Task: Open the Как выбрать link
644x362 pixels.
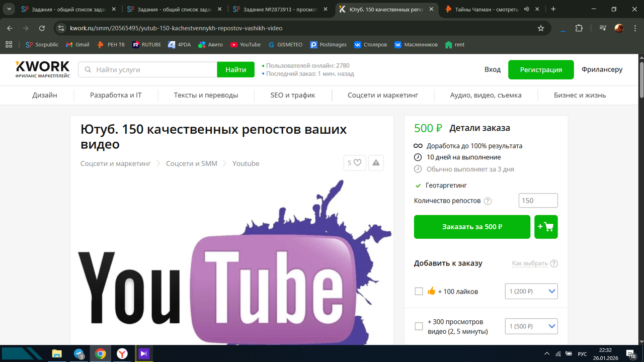Action: 530,263
